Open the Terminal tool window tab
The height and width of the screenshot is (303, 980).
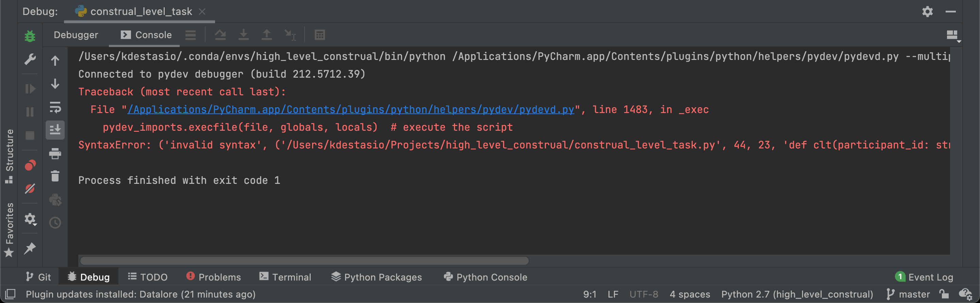(285, 277)
